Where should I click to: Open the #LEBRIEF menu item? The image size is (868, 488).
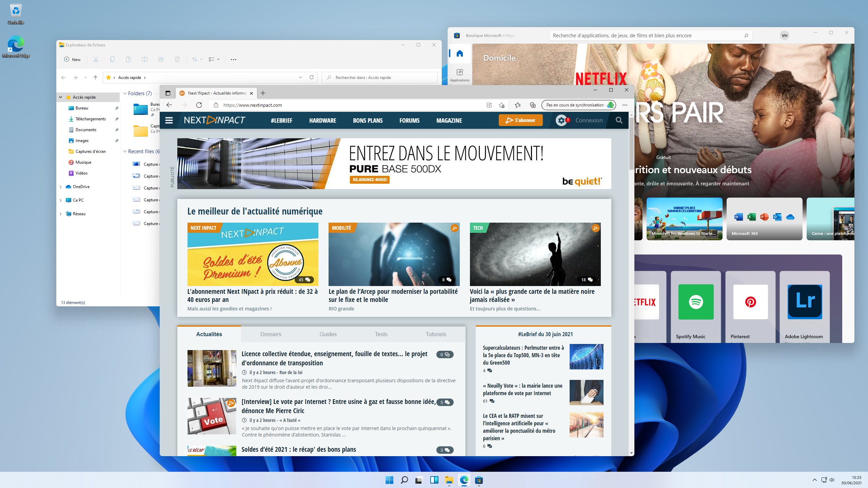tap(281, 120)
